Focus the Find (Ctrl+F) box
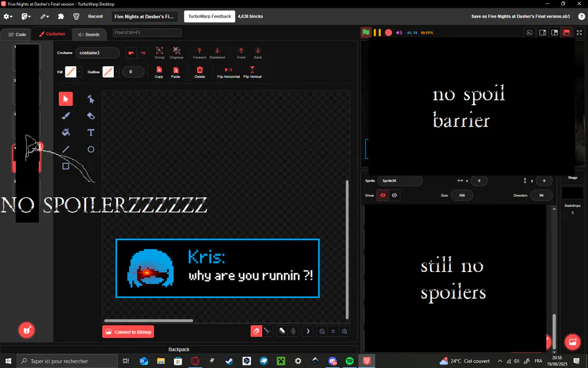Screen dimensions: 588x368 pos(147,33)
